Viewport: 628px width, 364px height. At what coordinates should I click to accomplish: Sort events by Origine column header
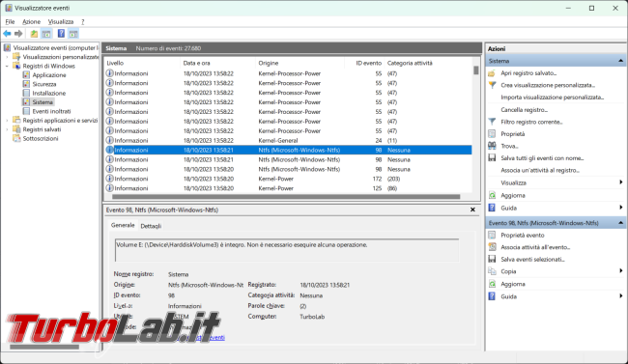(x=300, y=63)
